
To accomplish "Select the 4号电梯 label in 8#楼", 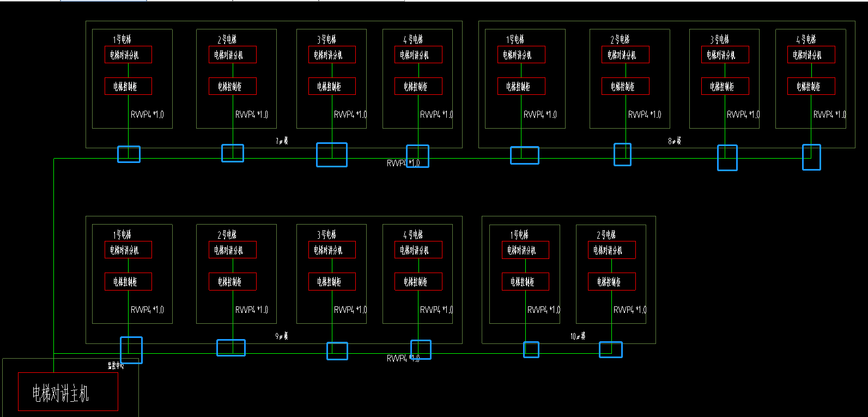I will [x=806, y=39].
